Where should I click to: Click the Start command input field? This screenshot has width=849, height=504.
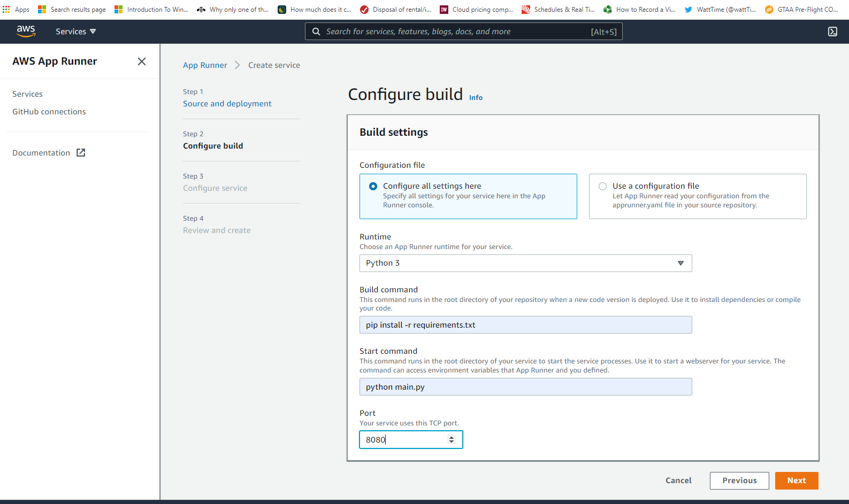[525, 387]
